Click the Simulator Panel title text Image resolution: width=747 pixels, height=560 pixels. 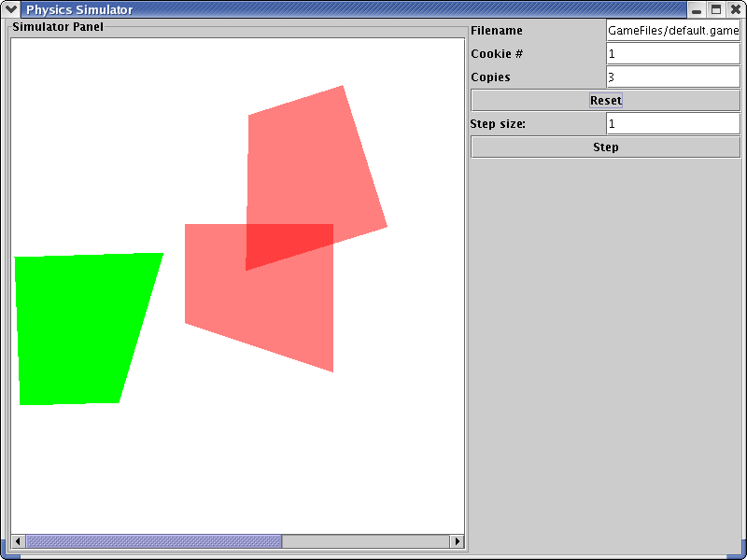[x=58, y=27]
